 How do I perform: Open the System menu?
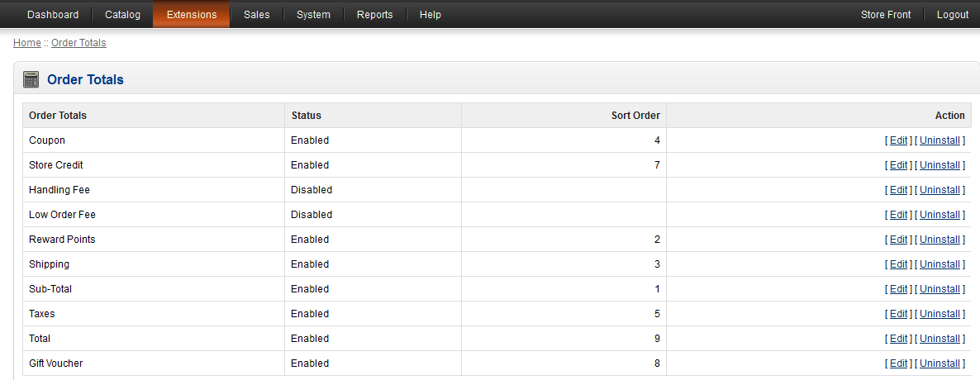(313, 15)
